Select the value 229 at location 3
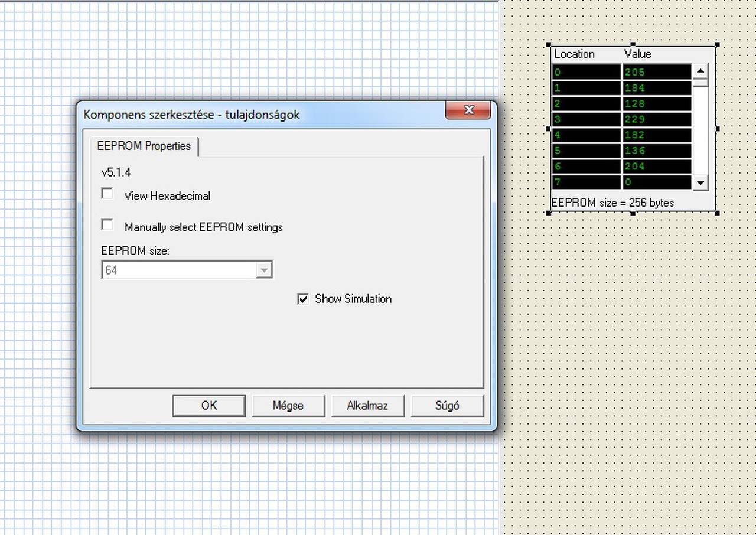Image resolution: width=756 pixels, height=535 pixels. [657, 119]
